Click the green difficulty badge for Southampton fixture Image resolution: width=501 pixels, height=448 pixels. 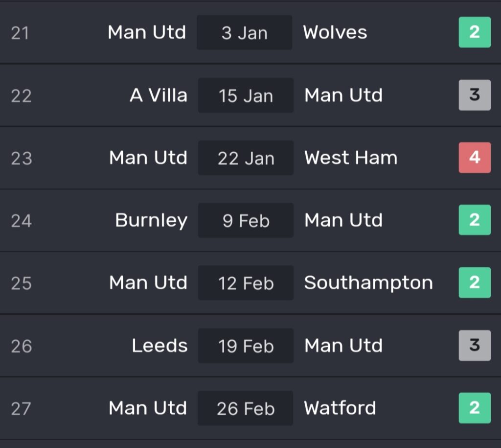coord(475,283)
